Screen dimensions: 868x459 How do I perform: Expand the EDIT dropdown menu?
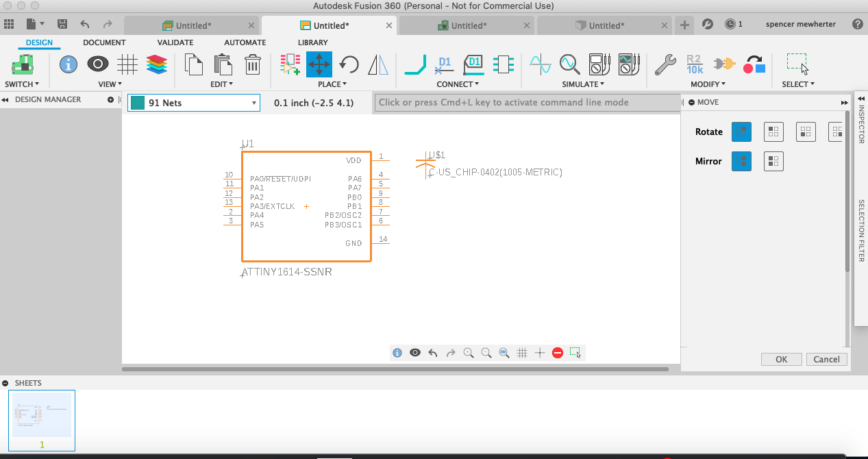(x=222, y=84)
